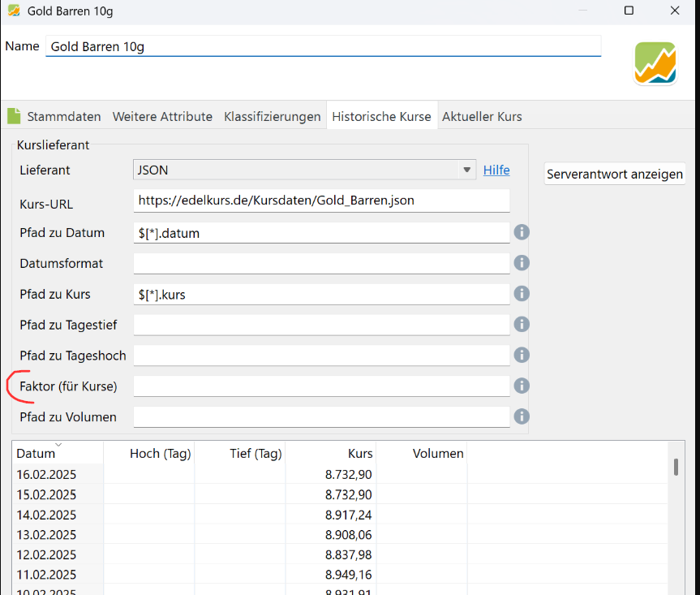Image resolution: width=700 pixels, height=595 pixels.
Task: Click the Kurs-URL input field
Action: tap(321, 200)
